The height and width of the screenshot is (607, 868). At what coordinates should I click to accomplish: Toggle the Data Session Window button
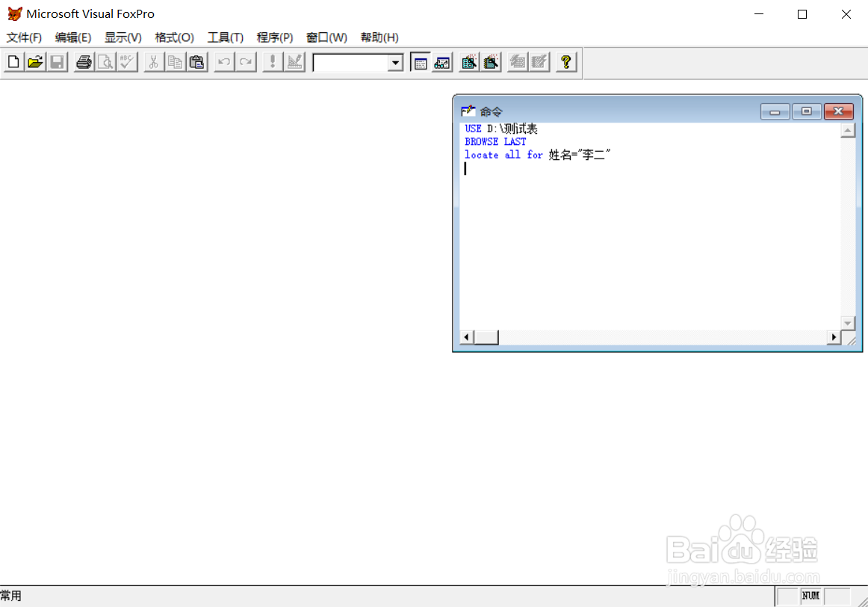(442, 62)
